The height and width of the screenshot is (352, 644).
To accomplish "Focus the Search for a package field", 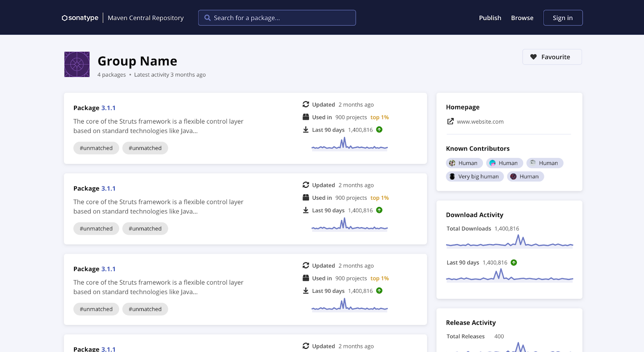I will tap(282, 18).
